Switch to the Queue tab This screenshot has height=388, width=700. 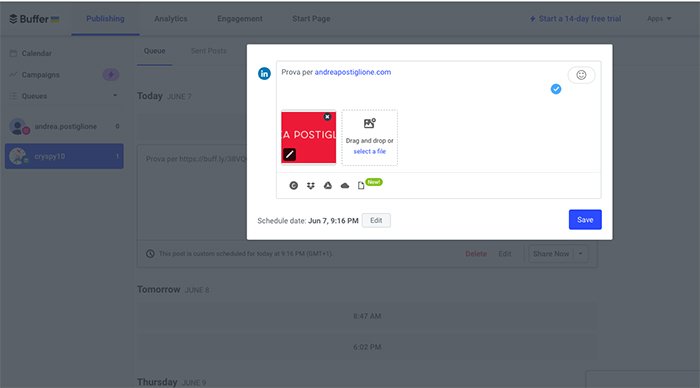click(x=154, y=51)
